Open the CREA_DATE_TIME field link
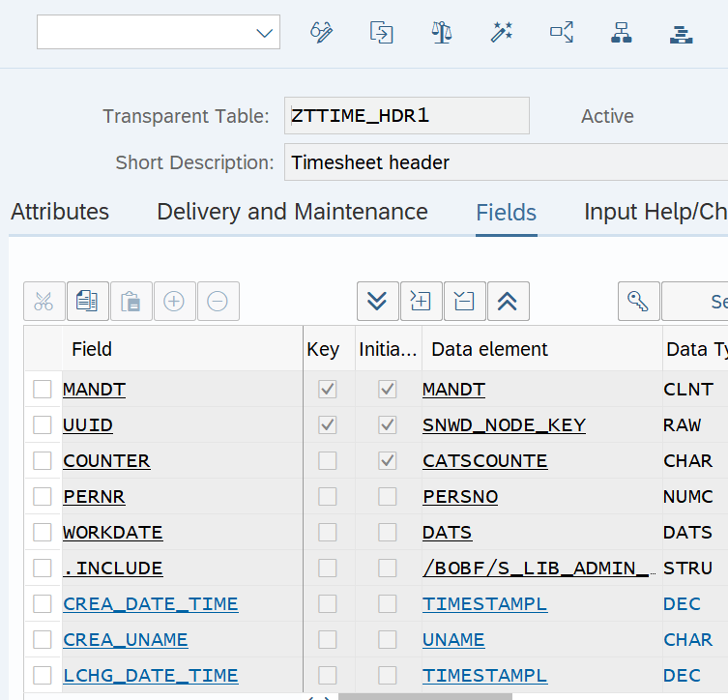The width and height of the screenshot is (728, 700). coord(151,603)
